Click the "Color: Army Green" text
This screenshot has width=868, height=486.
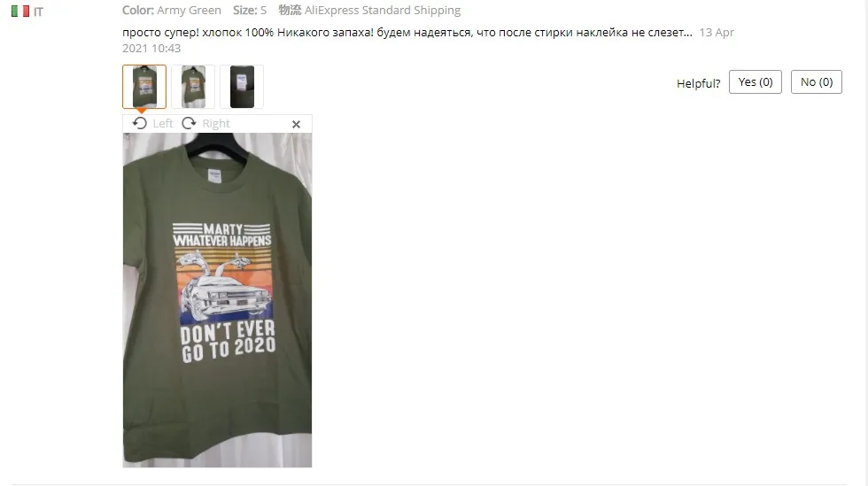pyautogui.click(x=172, y=10)
